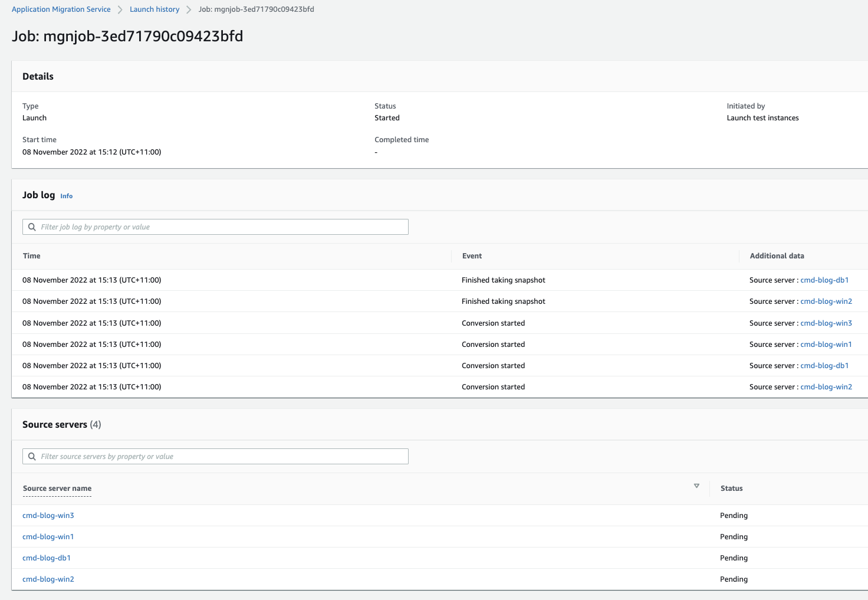Select the job title mgnjob-3ed71790c09423bfd heading
Screen dimensions: 868x600
127,37
